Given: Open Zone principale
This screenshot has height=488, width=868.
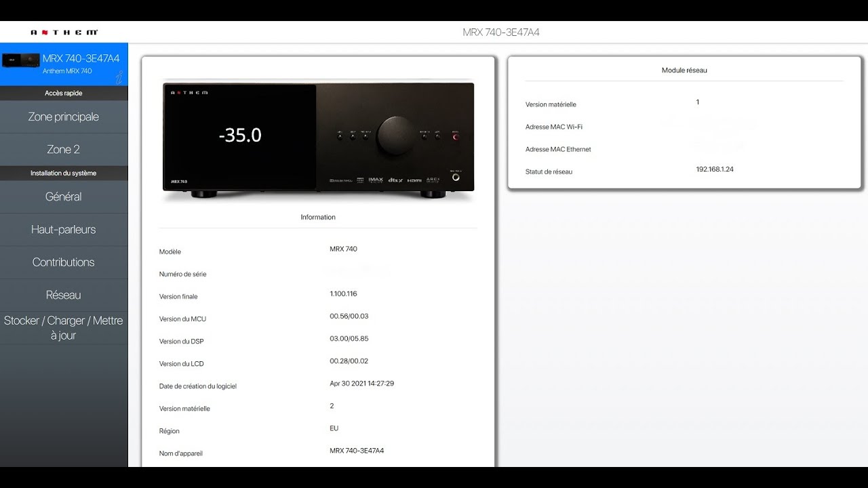Looking at the screenshot, I should point(64,117).
